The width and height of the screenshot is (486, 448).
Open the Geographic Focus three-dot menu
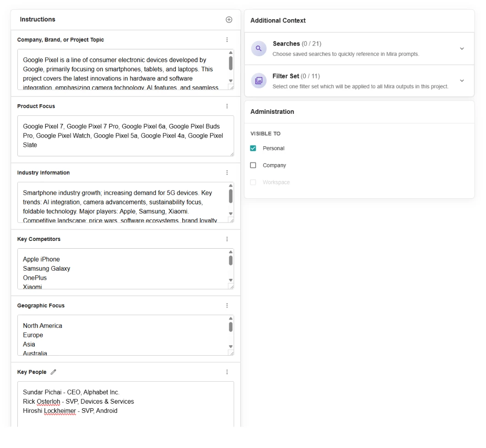point(227,305)
